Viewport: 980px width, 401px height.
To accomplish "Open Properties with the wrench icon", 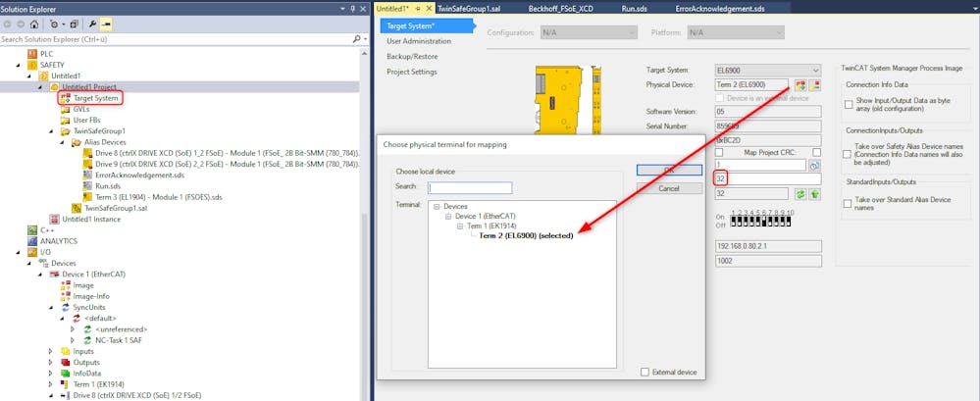I will pos(93,25).
